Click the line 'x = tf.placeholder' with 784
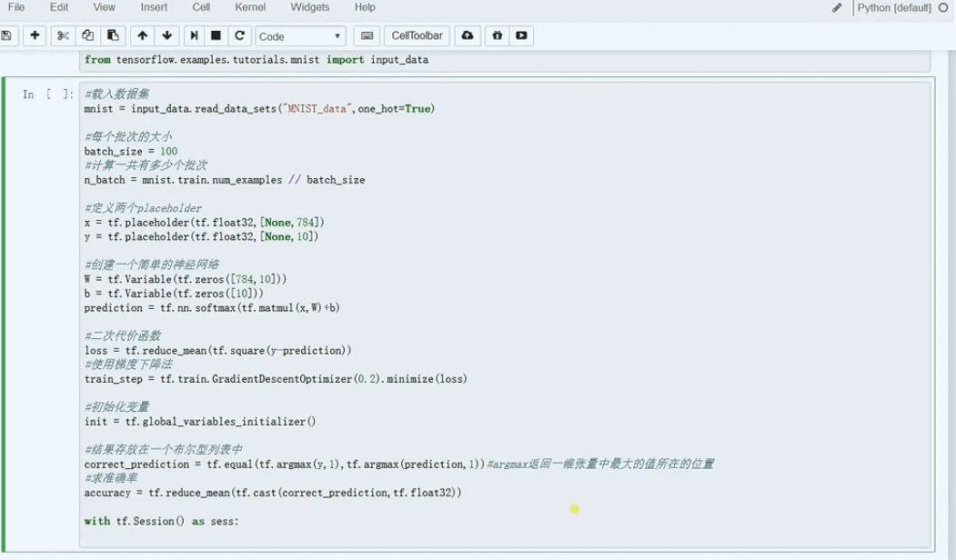The height and width of the screenshot is (560, 956). 205,223
